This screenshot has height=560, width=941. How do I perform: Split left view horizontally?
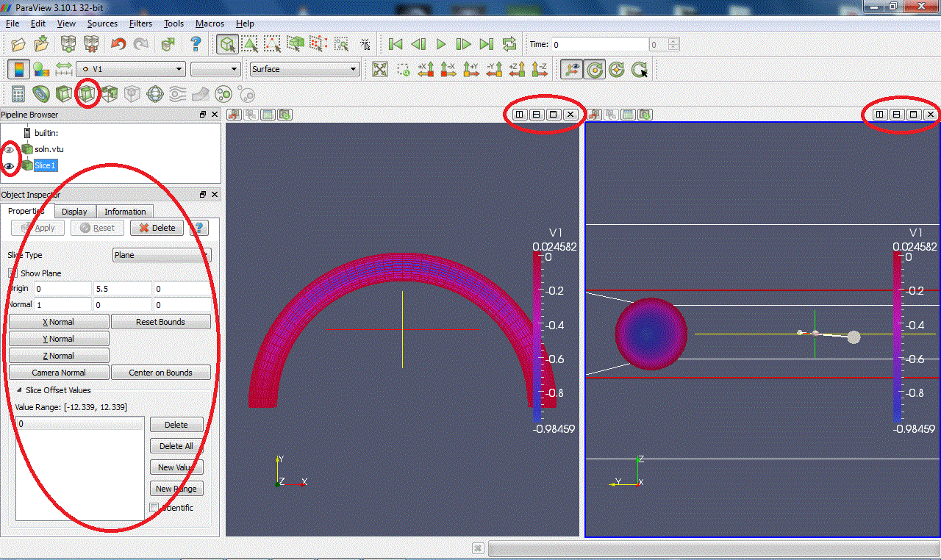click(x=519, y=115)
